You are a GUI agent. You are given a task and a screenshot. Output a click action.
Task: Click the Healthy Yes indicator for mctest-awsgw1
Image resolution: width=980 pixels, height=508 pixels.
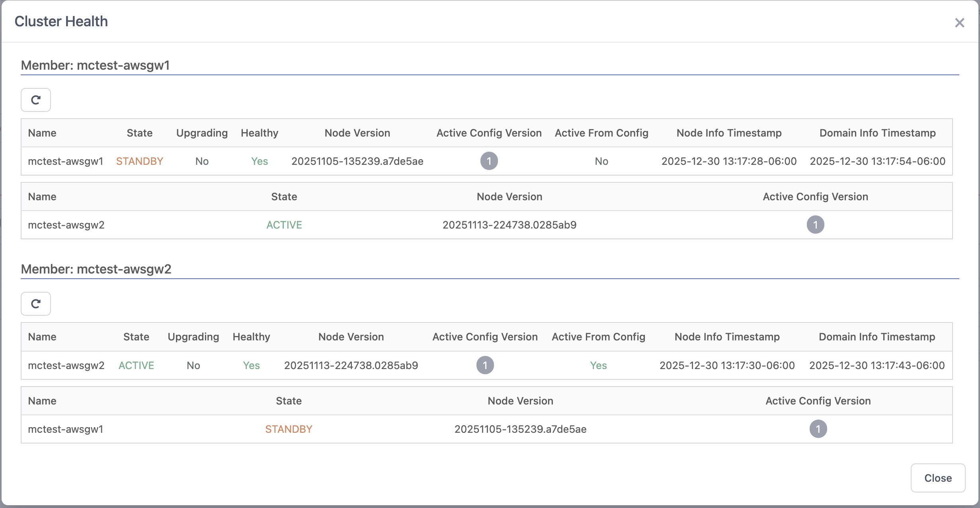(x=259, y=161)
